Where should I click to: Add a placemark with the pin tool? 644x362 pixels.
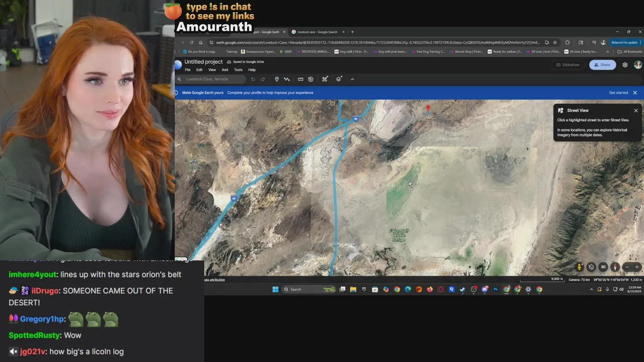(277, 79)
